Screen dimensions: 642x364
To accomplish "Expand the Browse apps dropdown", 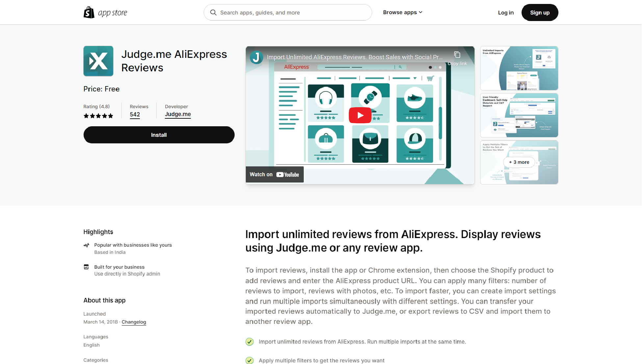I will click(402, 12).
